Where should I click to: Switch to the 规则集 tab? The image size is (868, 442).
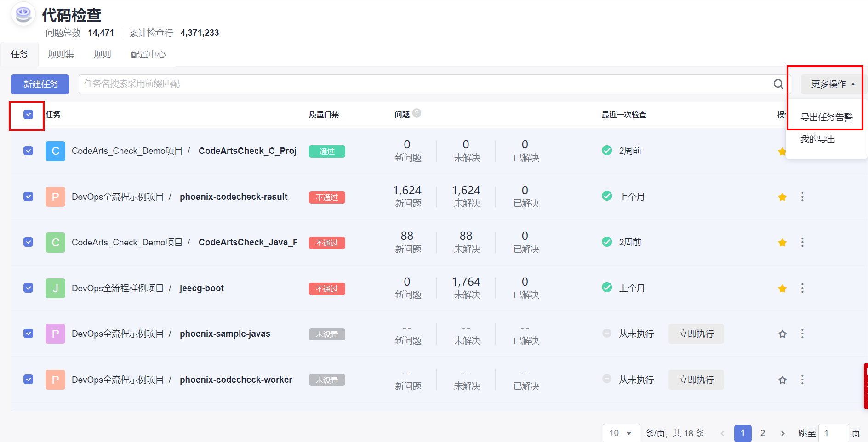(x=61, y=54)
